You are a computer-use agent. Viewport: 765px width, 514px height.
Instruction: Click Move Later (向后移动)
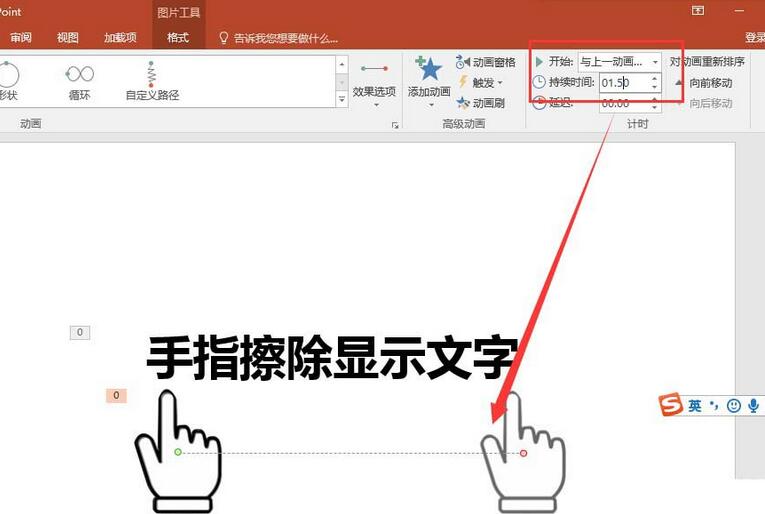[x=704, y=103]
